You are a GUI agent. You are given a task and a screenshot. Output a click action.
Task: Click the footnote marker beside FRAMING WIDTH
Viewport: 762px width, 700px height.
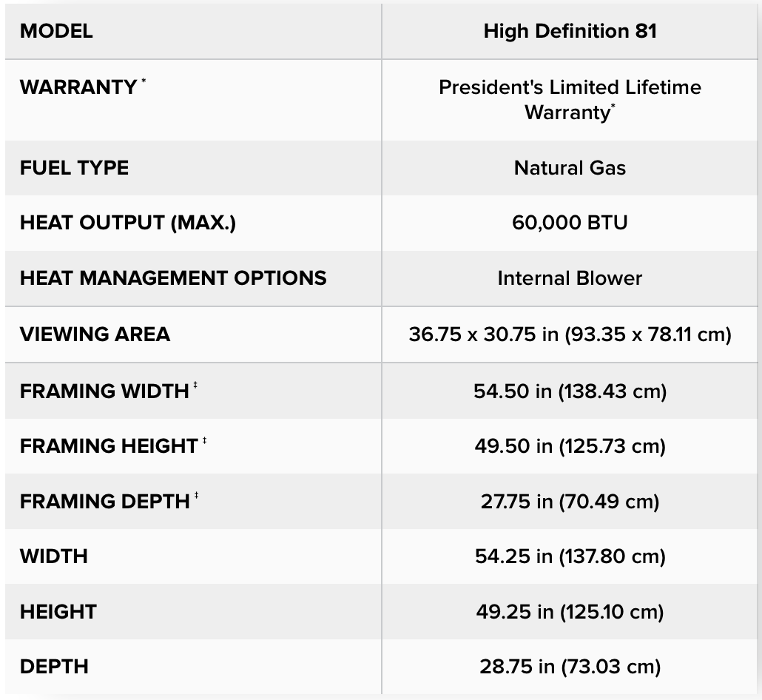pos(196,385)
